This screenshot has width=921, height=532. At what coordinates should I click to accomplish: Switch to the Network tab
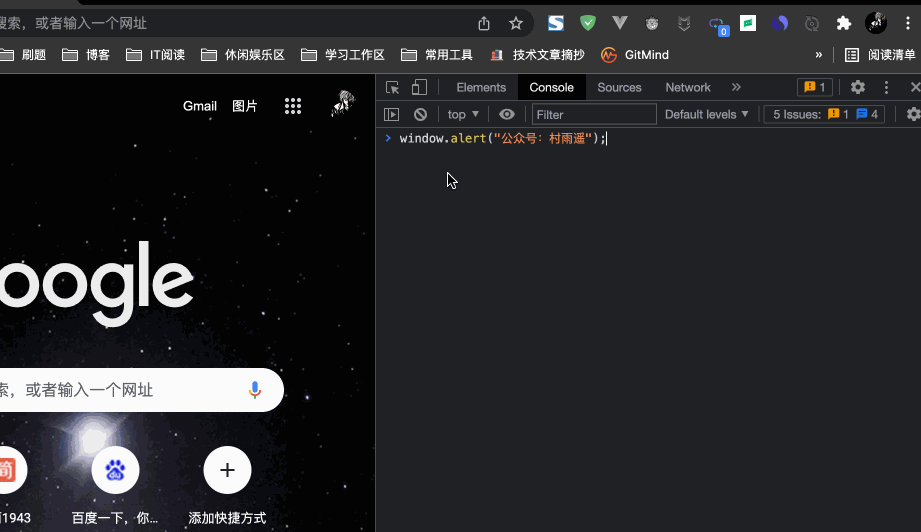(x=688, y=88)
